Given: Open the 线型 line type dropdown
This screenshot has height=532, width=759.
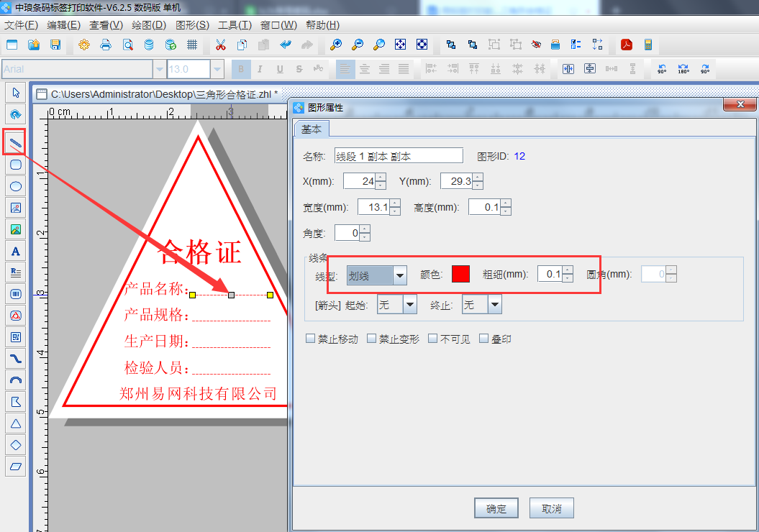Looking at the screenshot, I should [x=399, y=275].
